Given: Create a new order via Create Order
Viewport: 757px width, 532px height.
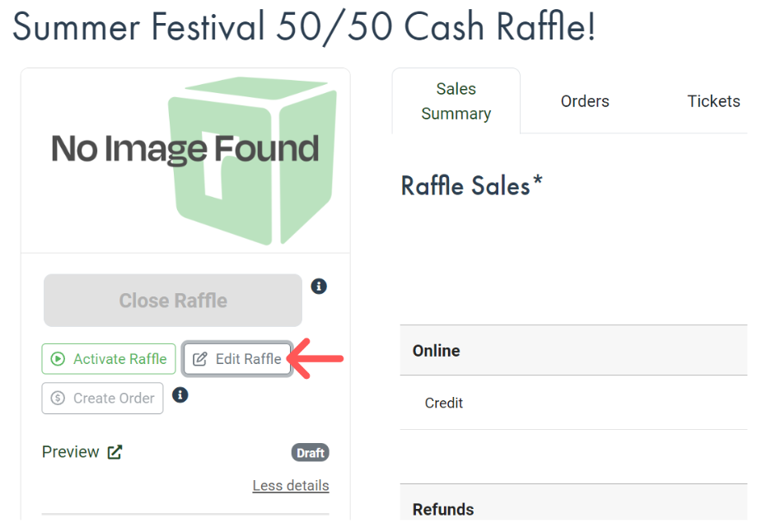Looking at the screenshot, I should click(102, 398).
